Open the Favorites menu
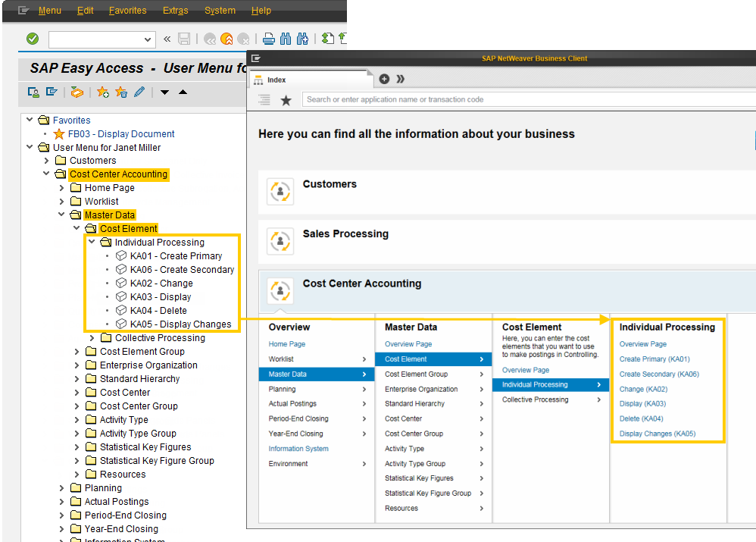Screen dimensions: 756x542 (127, 11)
